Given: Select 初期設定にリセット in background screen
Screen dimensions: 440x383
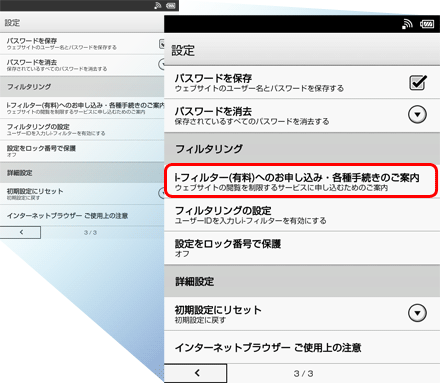Looking at the screenshot, I should [82, 194].
